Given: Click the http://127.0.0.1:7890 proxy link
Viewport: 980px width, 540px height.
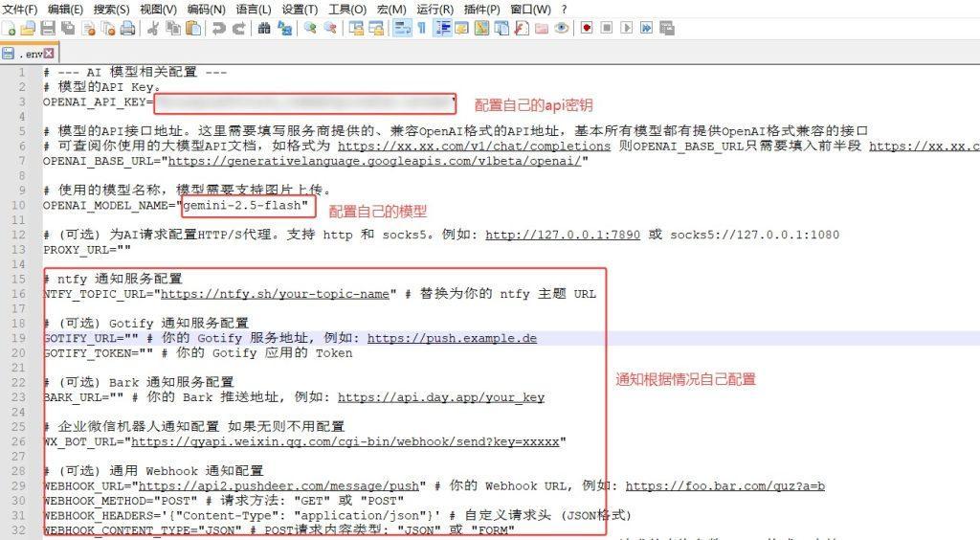Looking at the screenshot, I should (x=563, y=235).
